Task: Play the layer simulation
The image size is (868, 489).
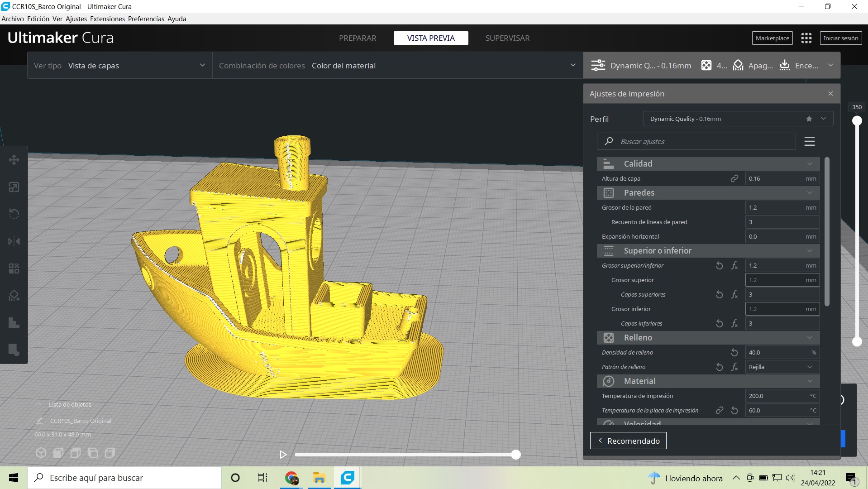Action: pos(283,455)
